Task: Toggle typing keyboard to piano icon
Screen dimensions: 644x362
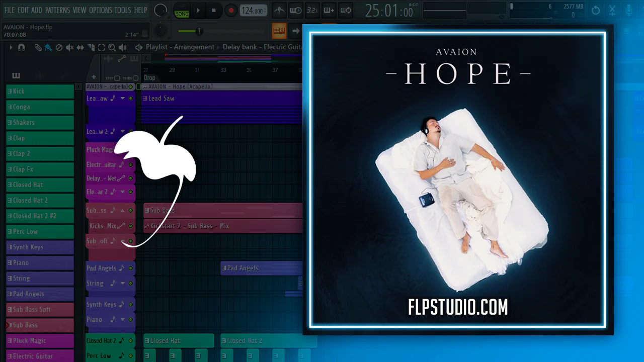Action: tap(279, 31)
